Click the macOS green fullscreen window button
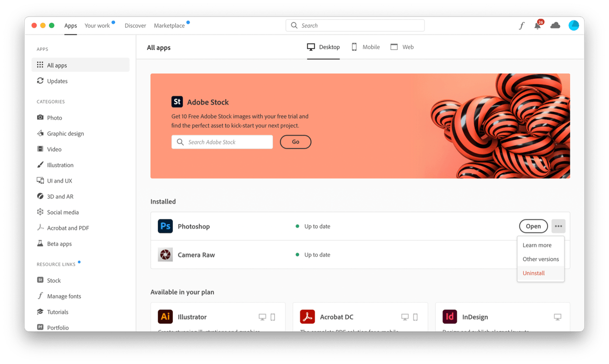 pos(51,26)
